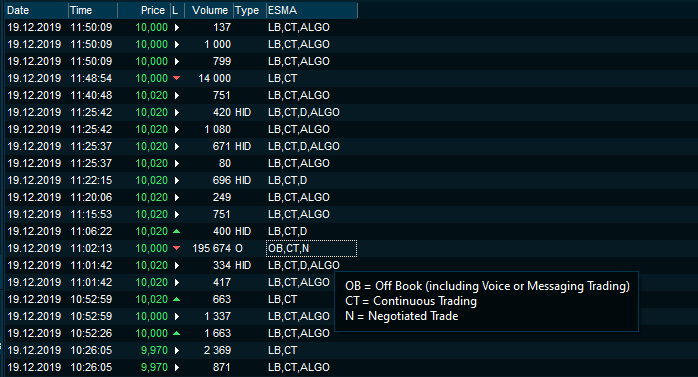The height and width of the screenshot is (377, 698).
Task: Click the white arrow in the 11:40:48 row
Action: [x=177, y=95]
